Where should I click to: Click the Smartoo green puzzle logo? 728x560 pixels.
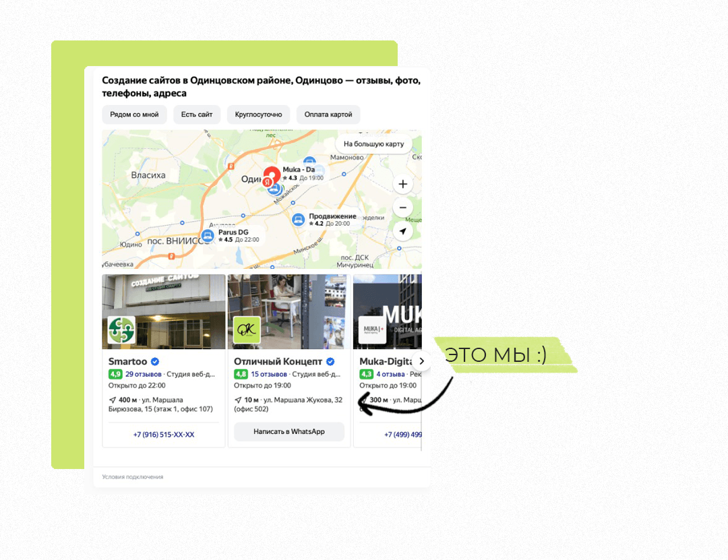(121, 330)
